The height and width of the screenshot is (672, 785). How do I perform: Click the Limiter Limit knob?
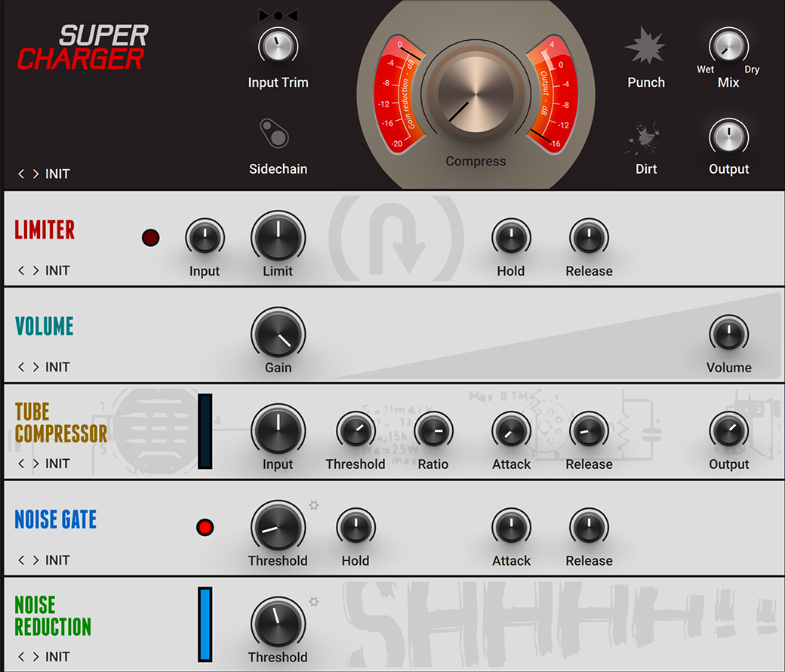pyautogui.click(x=278, y=237)
